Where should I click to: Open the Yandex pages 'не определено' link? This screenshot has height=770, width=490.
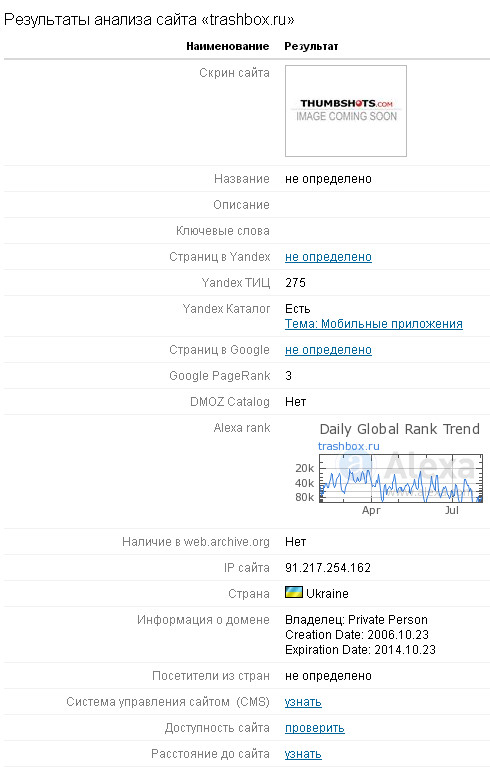pos(328,257)
